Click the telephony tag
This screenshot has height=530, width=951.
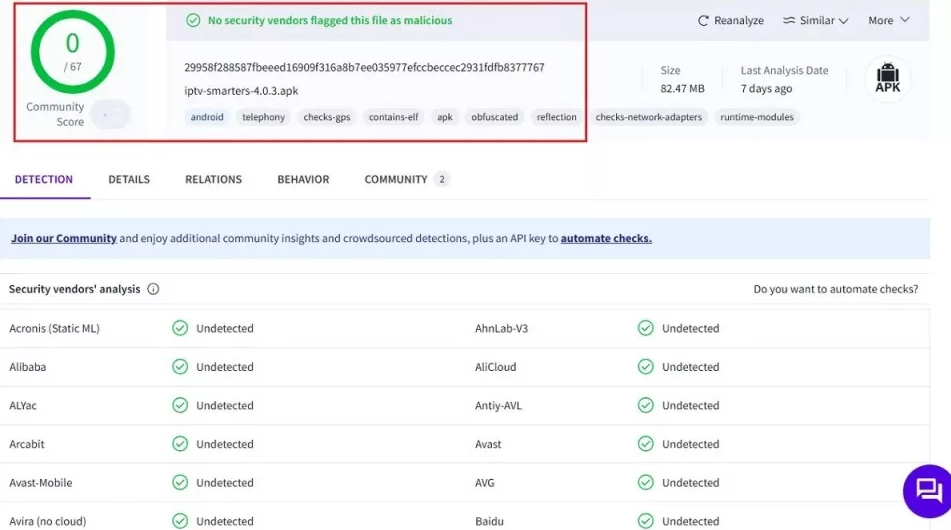pos(263,117)
